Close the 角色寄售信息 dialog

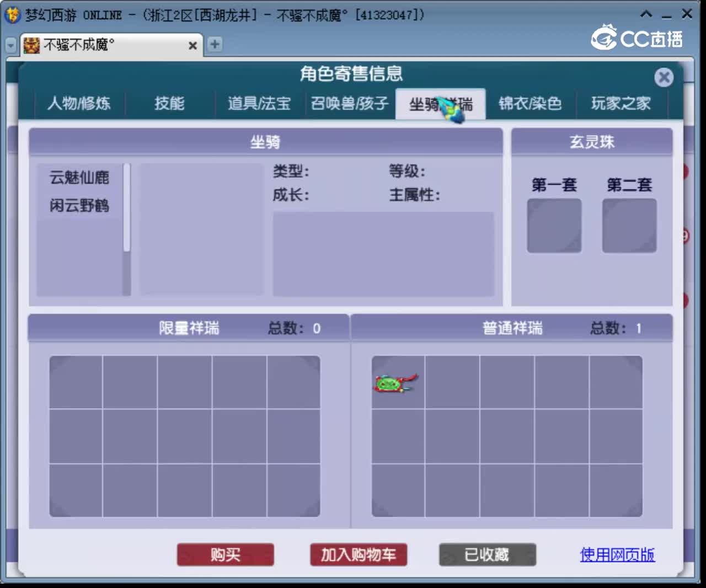coord(664,77)
